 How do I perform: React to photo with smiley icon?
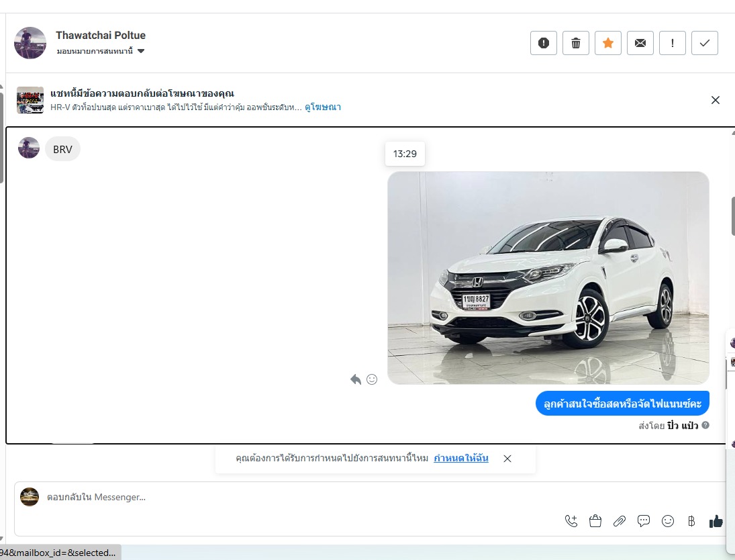(x=372, y=379)
